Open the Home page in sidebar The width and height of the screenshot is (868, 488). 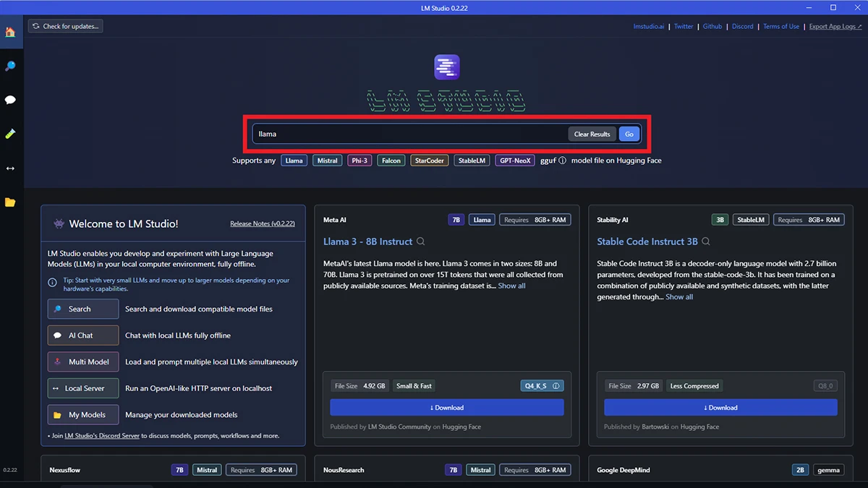(10, 32)
